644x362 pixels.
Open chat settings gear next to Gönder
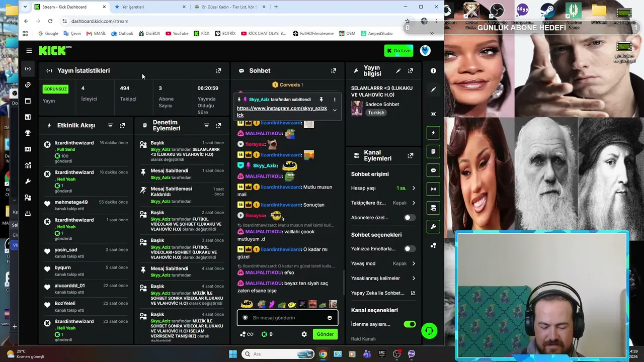[x=304, y=334]
